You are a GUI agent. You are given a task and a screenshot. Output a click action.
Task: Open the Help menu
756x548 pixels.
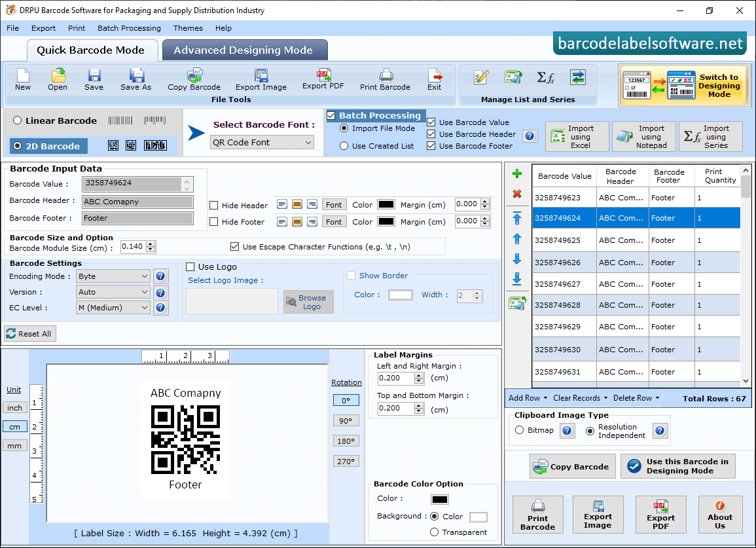point(223,28)
